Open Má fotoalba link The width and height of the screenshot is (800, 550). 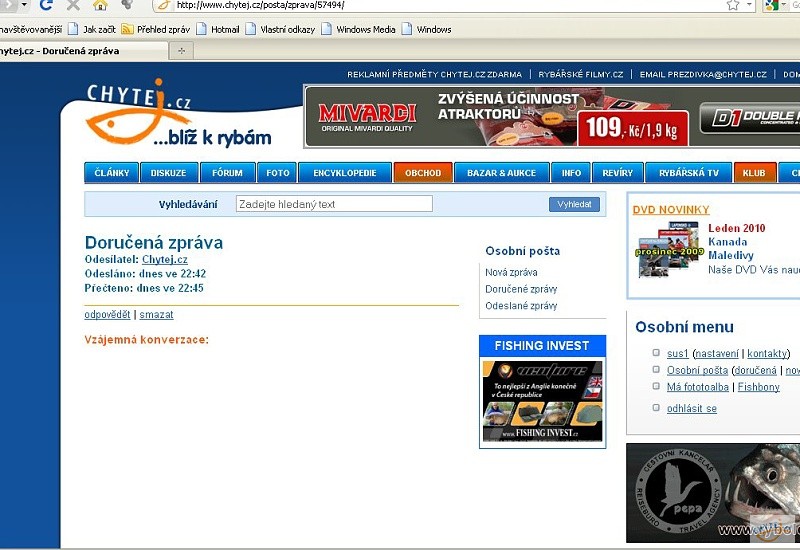[x=697, y=387]
